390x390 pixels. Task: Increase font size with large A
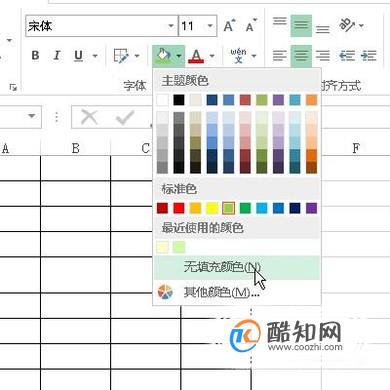[229, 25]
